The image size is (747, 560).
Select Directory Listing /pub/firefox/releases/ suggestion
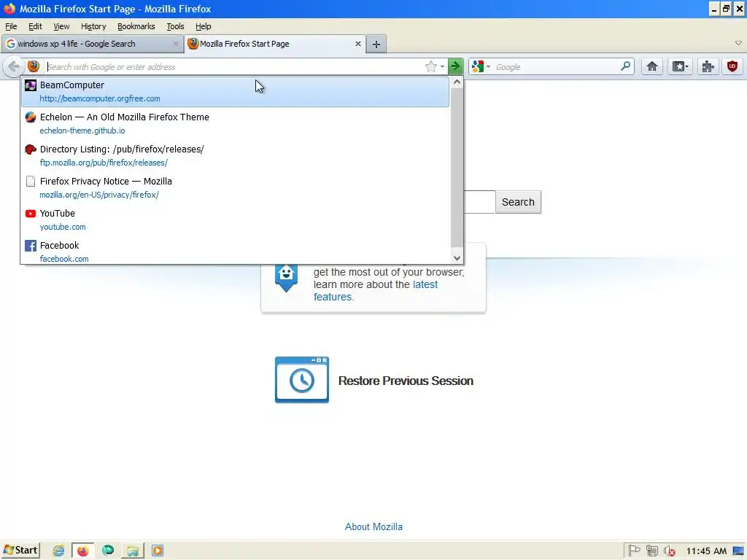pos(236,155)
